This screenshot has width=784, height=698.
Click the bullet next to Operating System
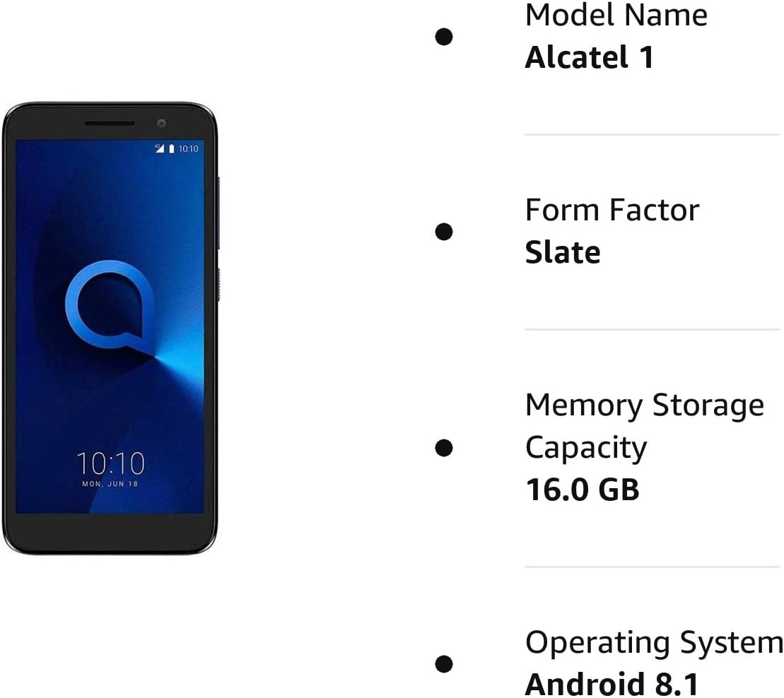click(443, 663)
